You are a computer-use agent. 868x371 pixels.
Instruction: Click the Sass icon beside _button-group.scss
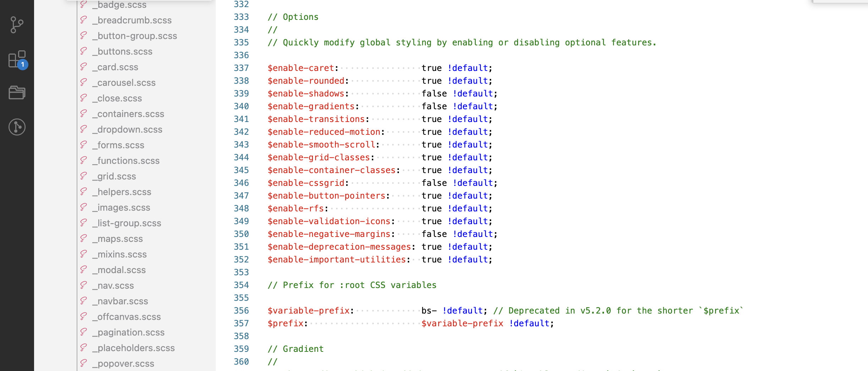coord(84,35)
